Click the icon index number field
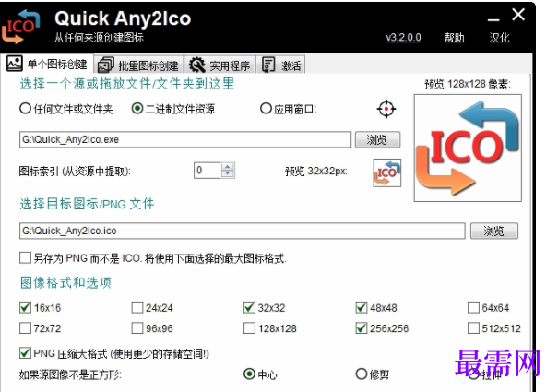This screenshot has width=558, height=392. pos(208,171)
